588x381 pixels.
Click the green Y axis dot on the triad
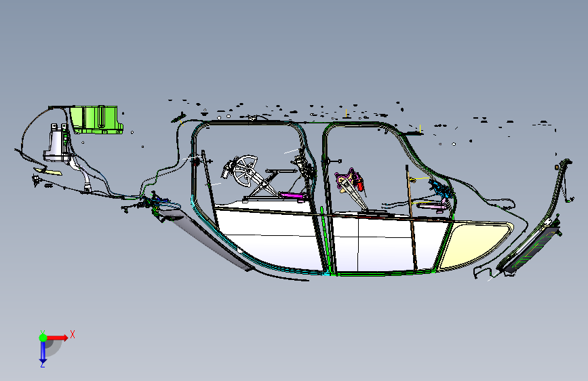tap(43, 338)
